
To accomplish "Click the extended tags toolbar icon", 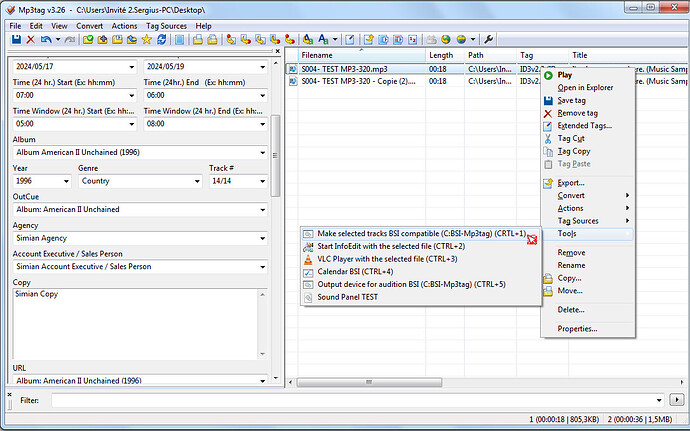I will point(350,40).
